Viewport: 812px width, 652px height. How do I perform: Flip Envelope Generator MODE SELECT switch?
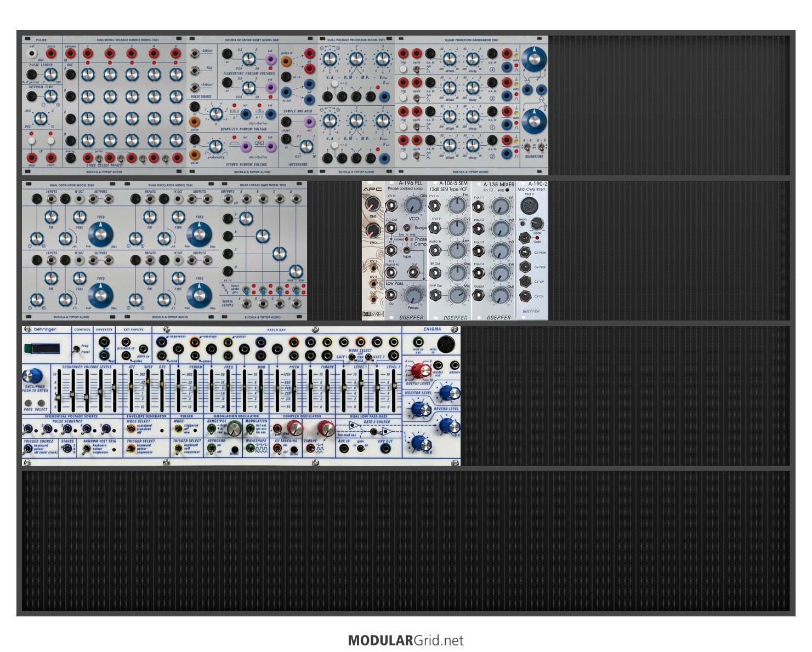tap(130, 428)
